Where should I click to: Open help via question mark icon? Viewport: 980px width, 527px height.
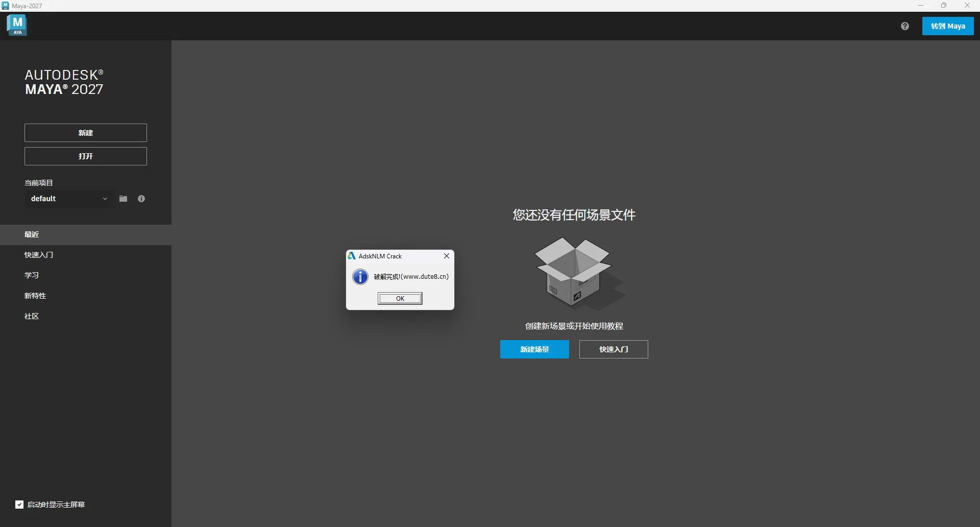pos(905,26)
